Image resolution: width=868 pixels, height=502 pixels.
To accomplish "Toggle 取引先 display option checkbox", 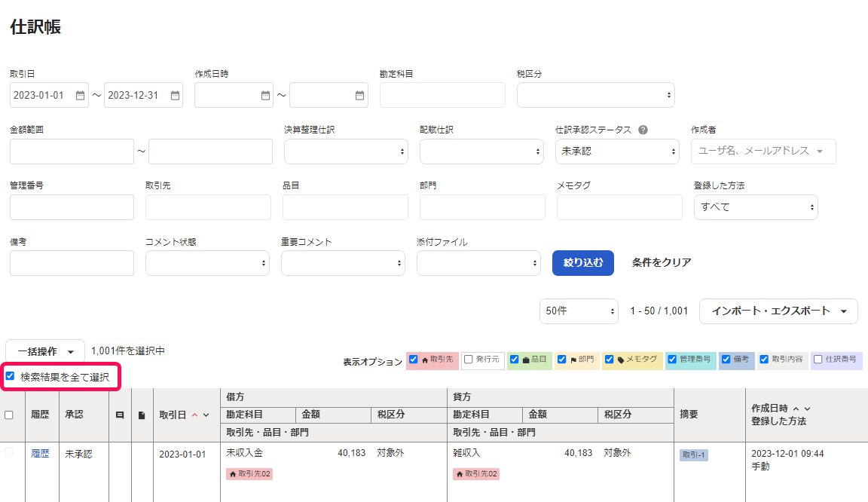I will [x=413, y=359].
